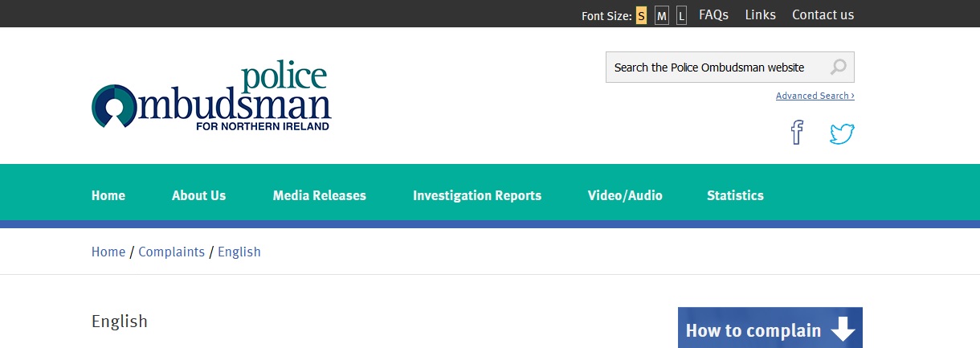Click Complaints in the breadcrumb trail
Viewport: 980px width, 348px height.
point(171,252)
